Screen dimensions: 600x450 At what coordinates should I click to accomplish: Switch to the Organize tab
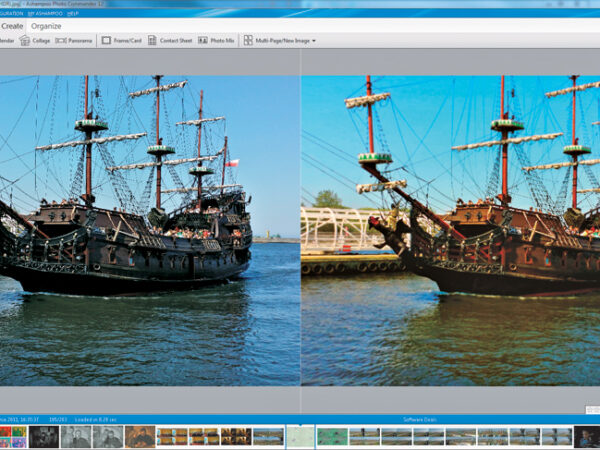(47, 25)
